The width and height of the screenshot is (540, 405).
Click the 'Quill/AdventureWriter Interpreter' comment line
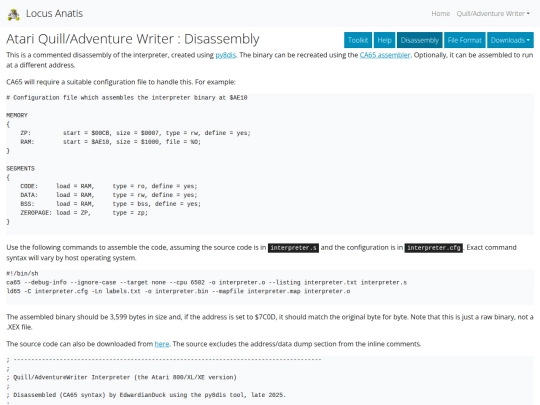[x=122, y=377]
